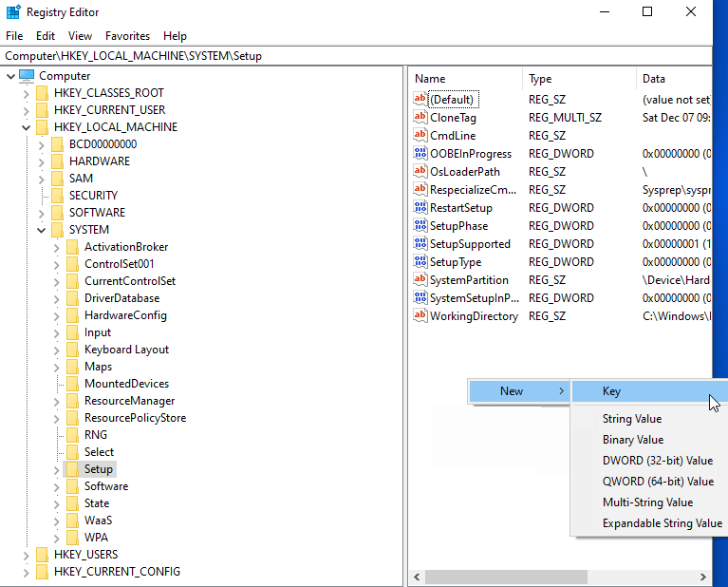This screenshot has width=728, height=587.
Task: Click the Setup folder icon in tree
Action: coord(72,469)
